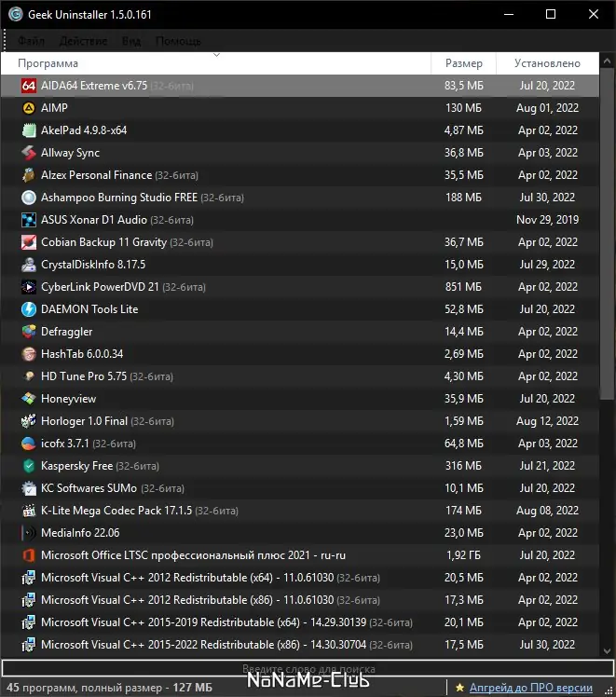Click the Geek Uninstaller title bar logo
This screenshot has height=697, width=616.
click(16, 14)
